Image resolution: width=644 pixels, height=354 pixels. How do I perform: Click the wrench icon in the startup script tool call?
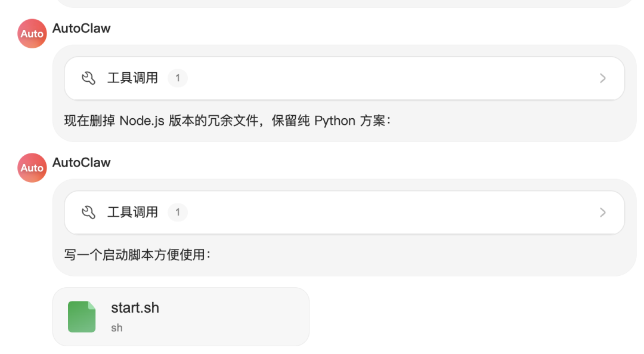[x=88, y=212]
